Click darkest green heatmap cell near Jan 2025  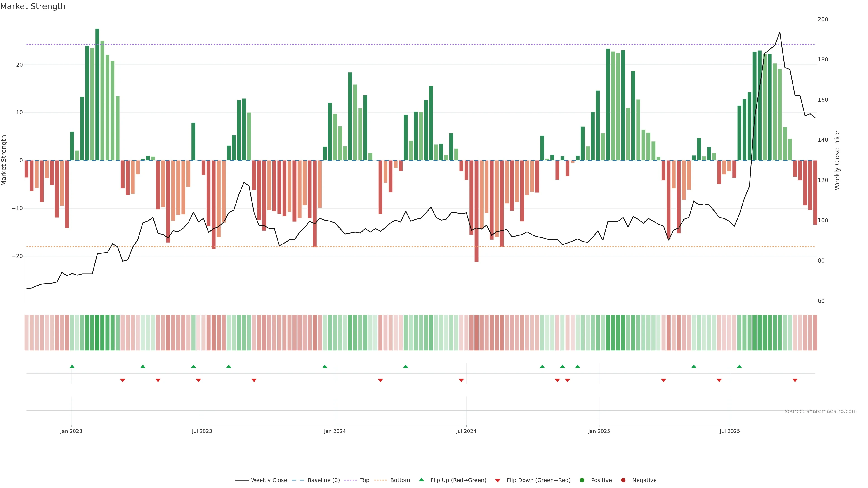click(608, 332)
